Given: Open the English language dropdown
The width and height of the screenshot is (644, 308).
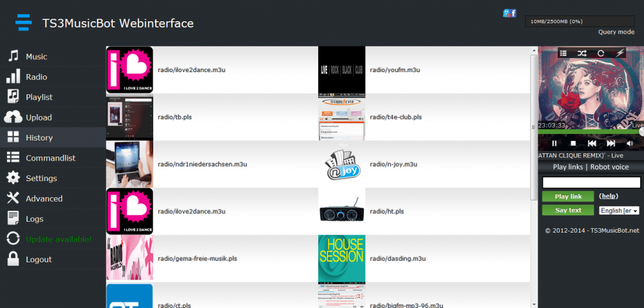Looking at the screenshot, I should coord(620,211).
